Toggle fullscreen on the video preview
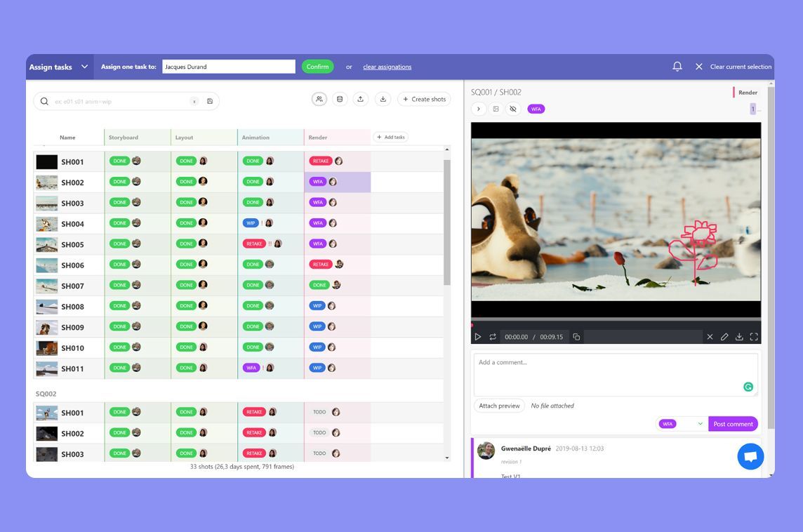Image resolution: width=803 pixels, height=532 pixels. [754, 337]
